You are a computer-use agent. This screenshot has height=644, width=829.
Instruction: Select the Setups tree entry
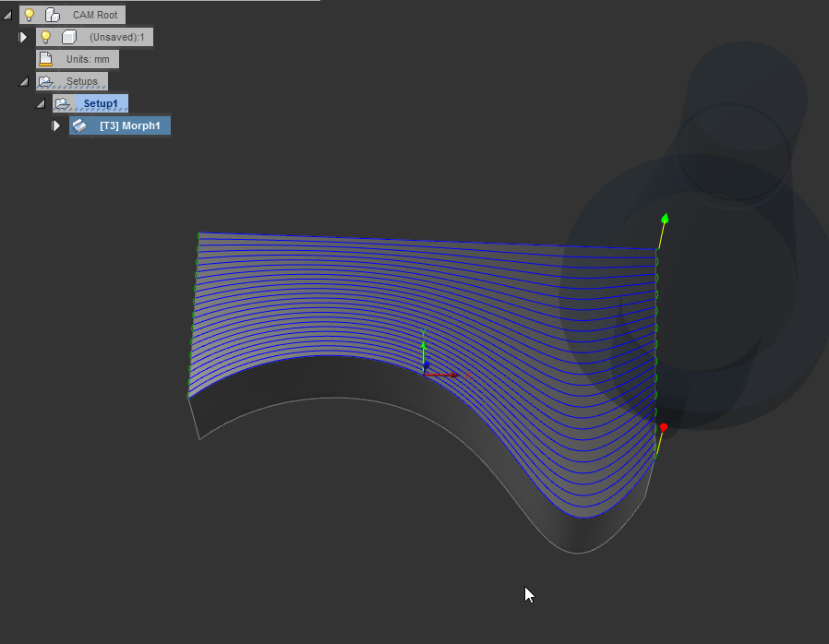(81, 81)
